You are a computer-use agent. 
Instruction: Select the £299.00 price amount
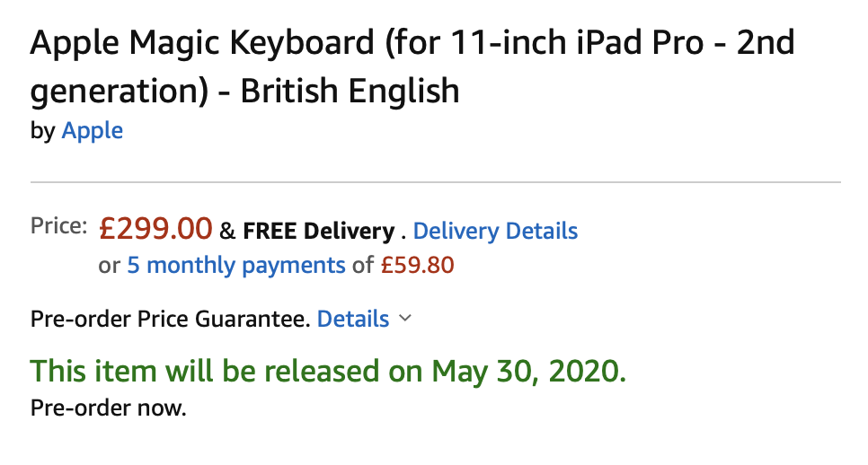[x=155, y=230]
